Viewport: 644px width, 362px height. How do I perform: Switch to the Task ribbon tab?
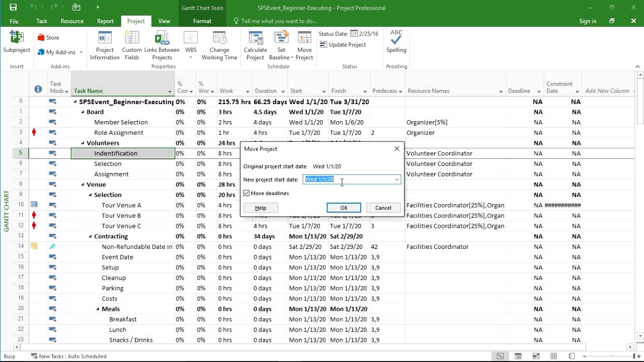pyautogui.click(x=42, y=21)
